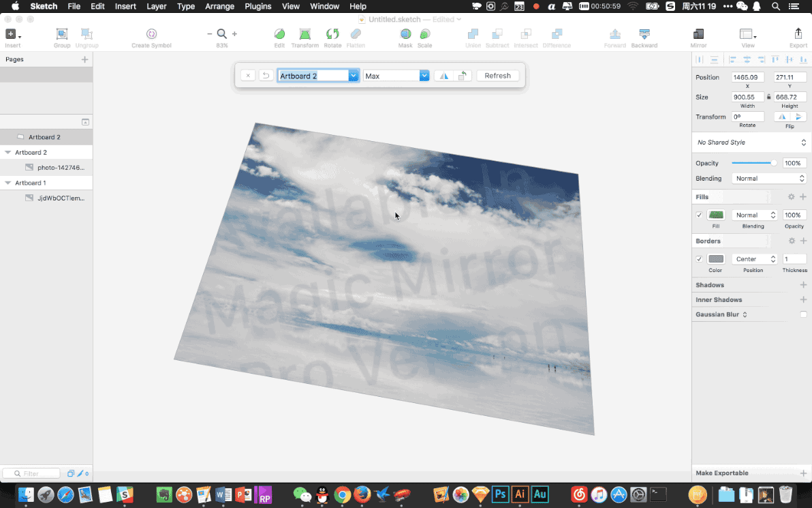812x508 pixels.
Task: Change blur type via Gaussian Blur stepper
Action: [x=745, y=314]
